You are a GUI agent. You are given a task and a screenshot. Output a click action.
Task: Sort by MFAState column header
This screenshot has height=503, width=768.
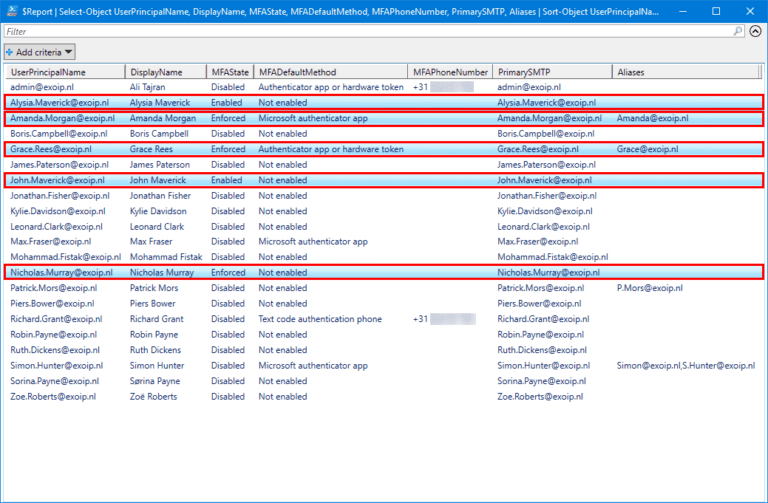(230, 72)
